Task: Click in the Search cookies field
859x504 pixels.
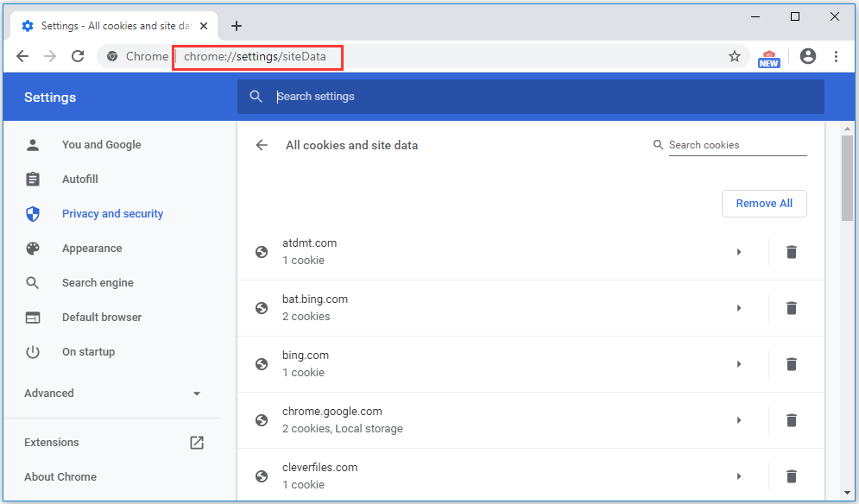Action: click(736, 145)
